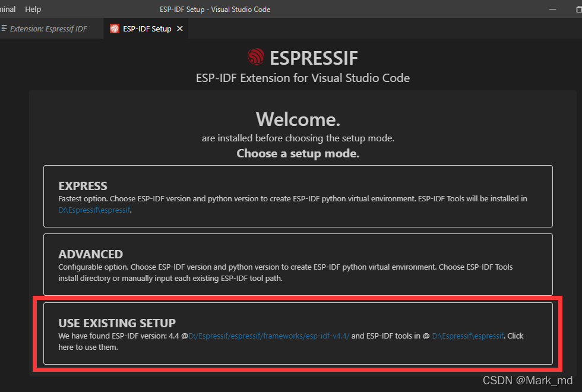Open D:\Espressif\espressif tools link in existing setup
This screenshot has width=582, height=392.
[x=468, y=336]
